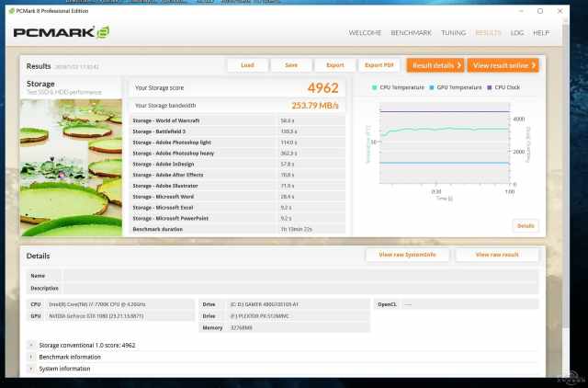588x388 pixels.
Task: Click the Results heading text
Action: (x=39, y=66)
